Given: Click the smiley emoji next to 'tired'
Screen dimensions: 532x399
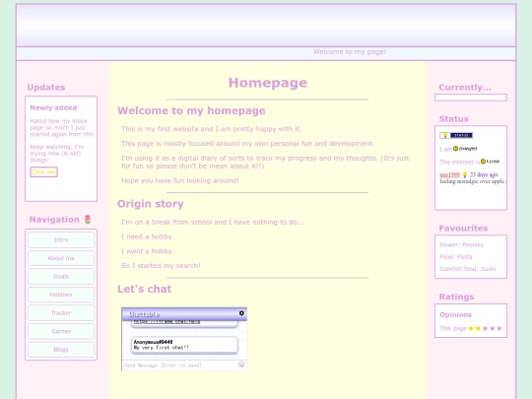Looking at the screenshot, I should click(x=483, y=162).
